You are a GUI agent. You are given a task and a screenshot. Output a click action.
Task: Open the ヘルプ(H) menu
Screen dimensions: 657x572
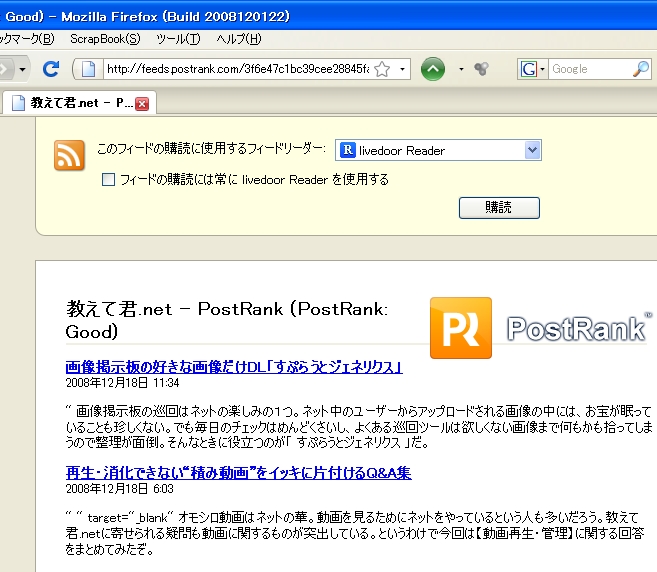[x=239, y=39]
